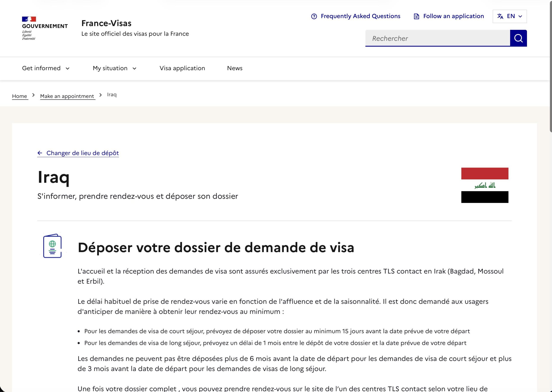
Task: Click the Iraq page heading
Action: (x=53, y=177)
